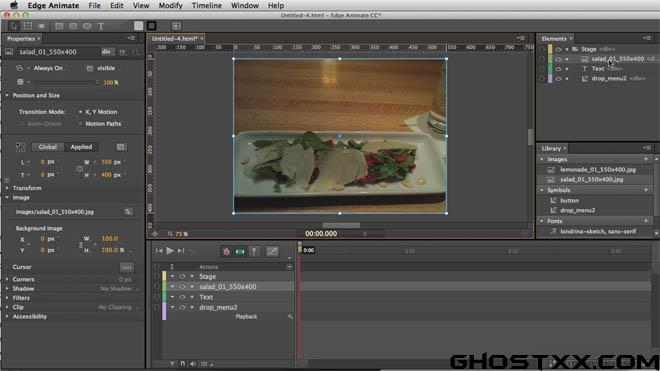
Task: Select the Rectangle tool
Action: click(x=59, y=26)
